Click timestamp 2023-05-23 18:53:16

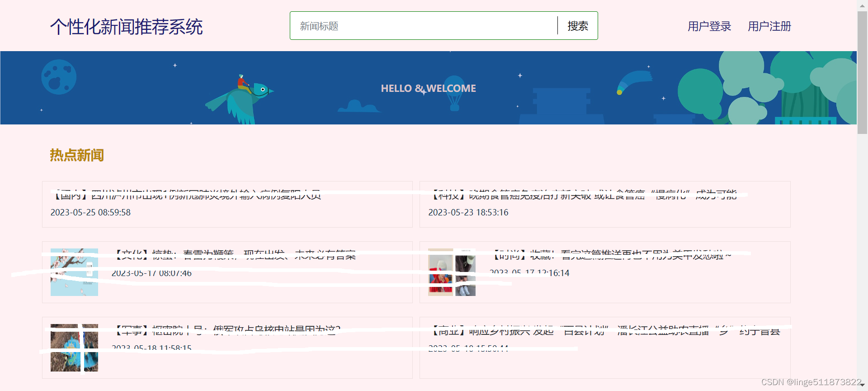(x=468, y=212)
